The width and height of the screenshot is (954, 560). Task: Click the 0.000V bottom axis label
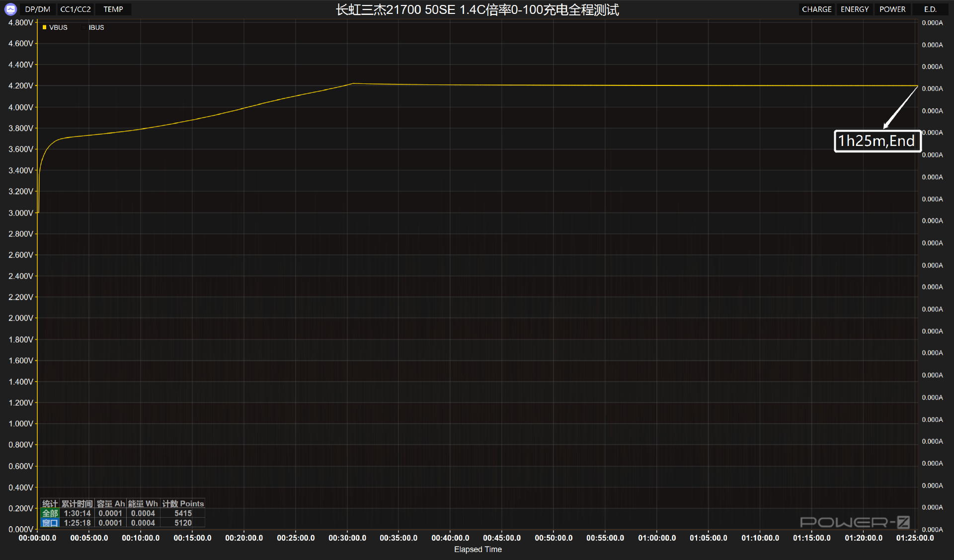click(x=21, y=530)
